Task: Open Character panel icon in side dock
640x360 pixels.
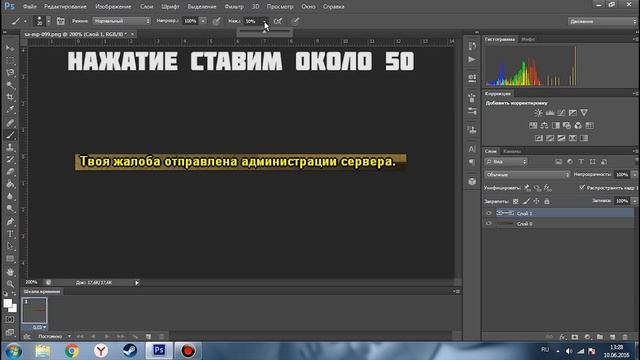Action: point(472,149)
